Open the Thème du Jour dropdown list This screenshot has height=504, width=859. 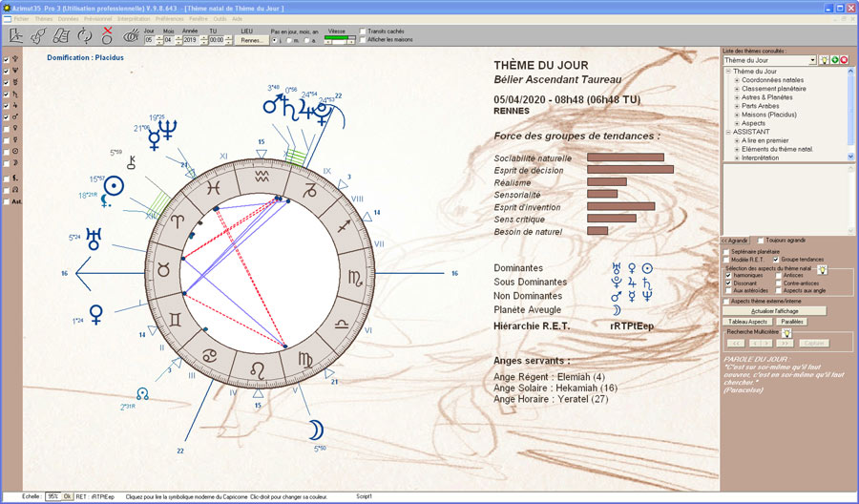point(811,60)
